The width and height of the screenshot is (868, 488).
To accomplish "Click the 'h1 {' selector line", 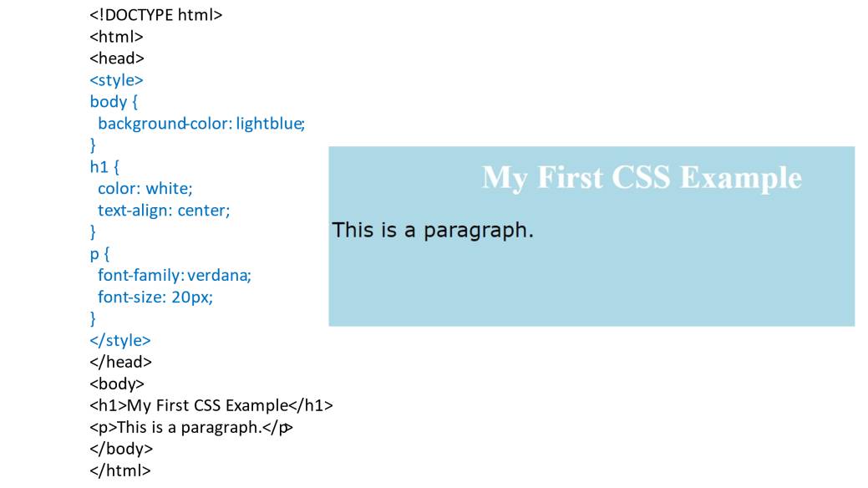I will pyautogui.click(x=105, y=167).
